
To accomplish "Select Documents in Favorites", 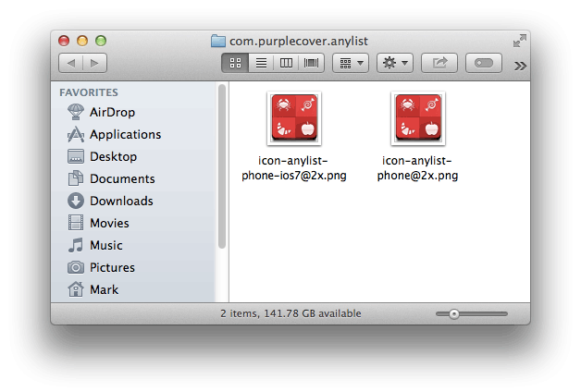I will coord(122,178).
